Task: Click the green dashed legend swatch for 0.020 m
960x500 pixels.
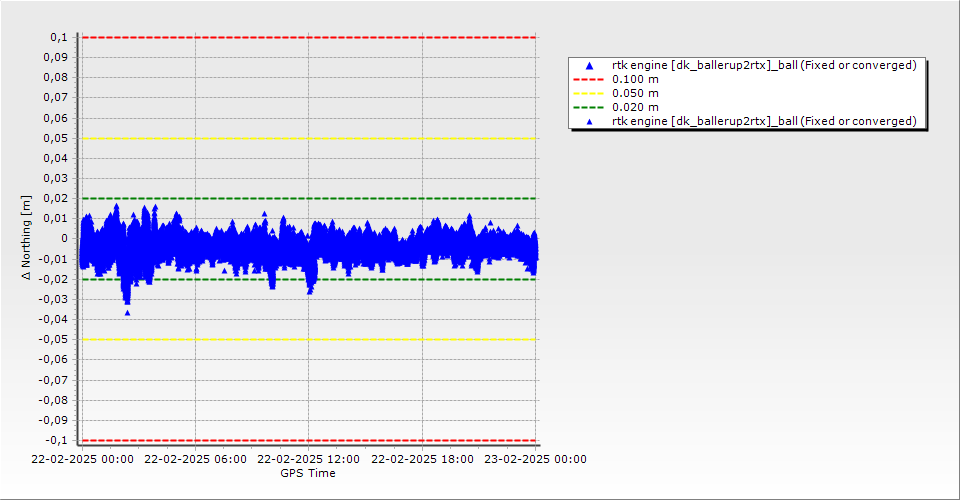Action: point(588,108)
